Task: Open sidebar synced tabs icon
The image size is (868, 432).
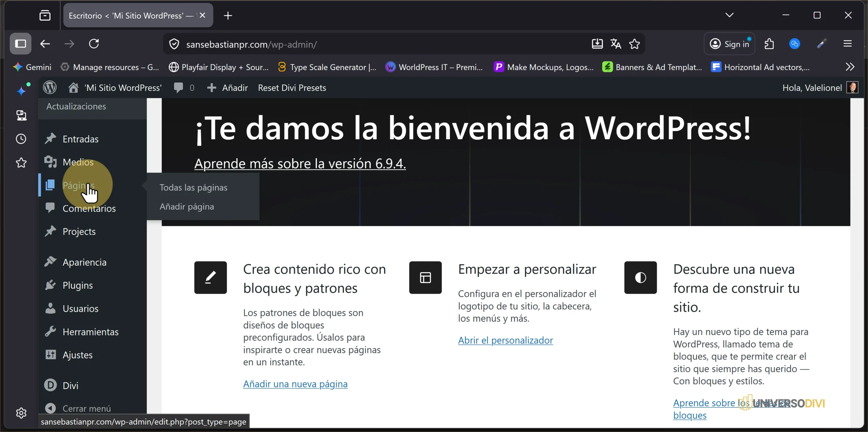Action: tap(21, 115)
